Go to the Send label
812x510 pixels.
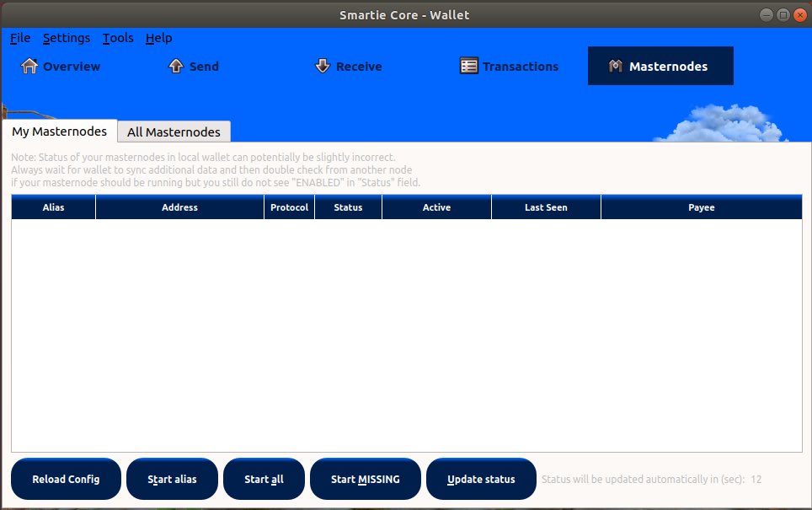click(204, 67)
